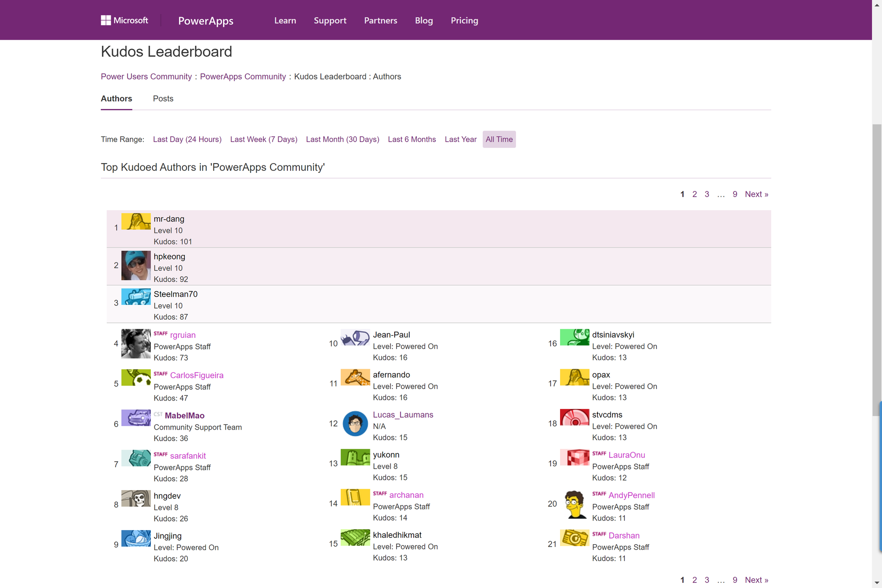Click hpkeong's avatar photo
The image size is (882, 588).
[x=136, y=266]
